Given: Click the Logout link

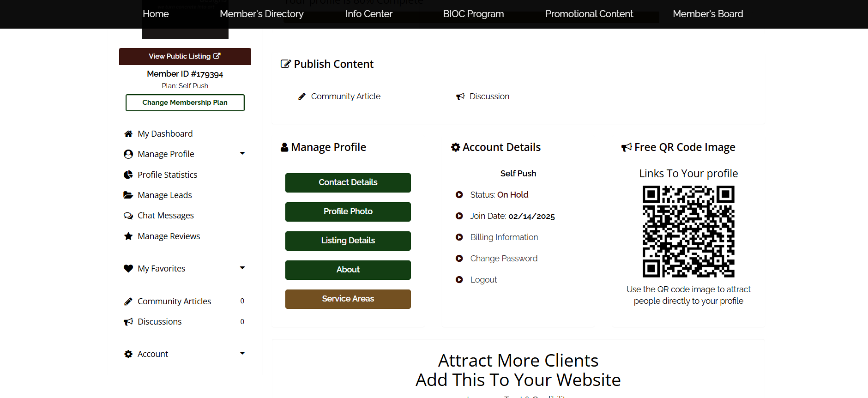Looking at the screenshot, I should (483, 280).
